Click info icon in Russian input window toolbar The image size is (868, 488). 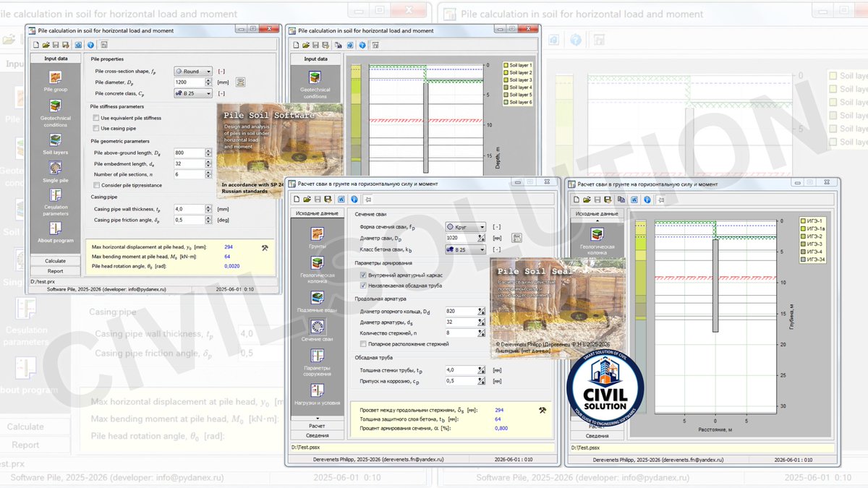354,199
